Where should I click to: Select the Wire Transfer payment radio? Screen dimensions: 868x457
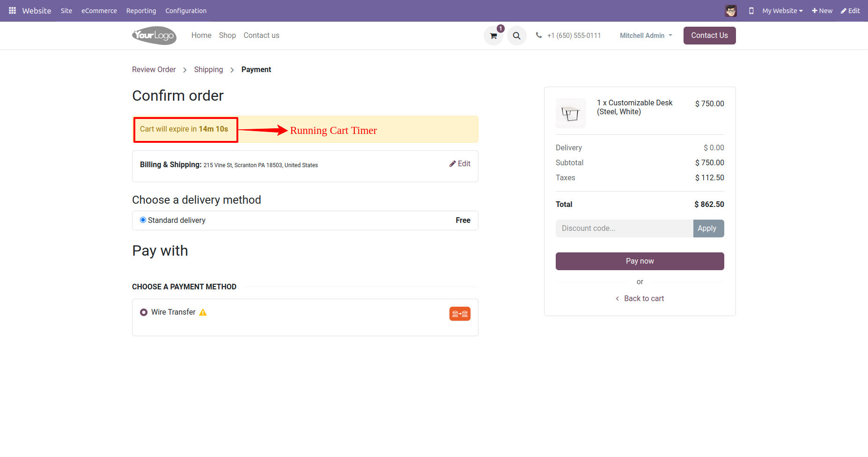[144, 312]
